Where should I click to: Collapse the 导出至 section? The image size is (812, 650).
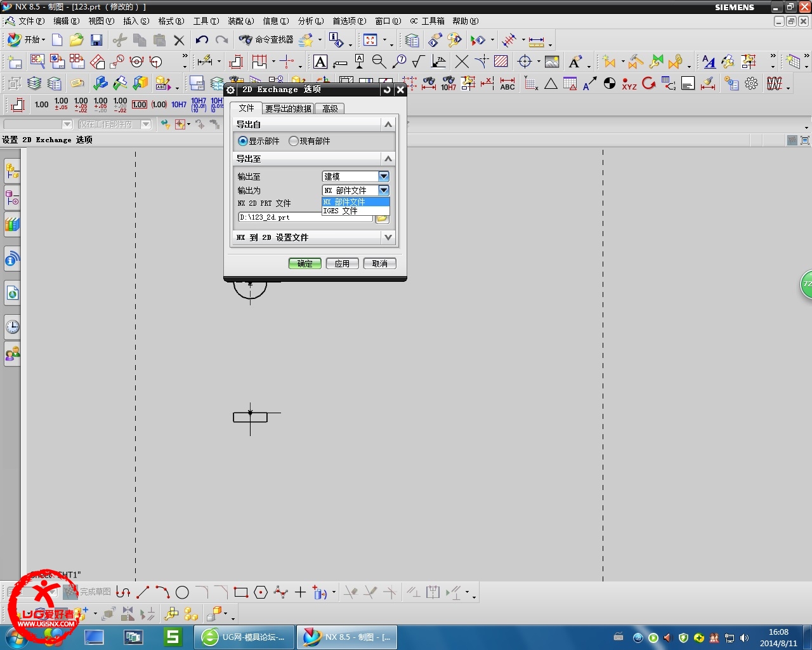click(x=388, y=159)
